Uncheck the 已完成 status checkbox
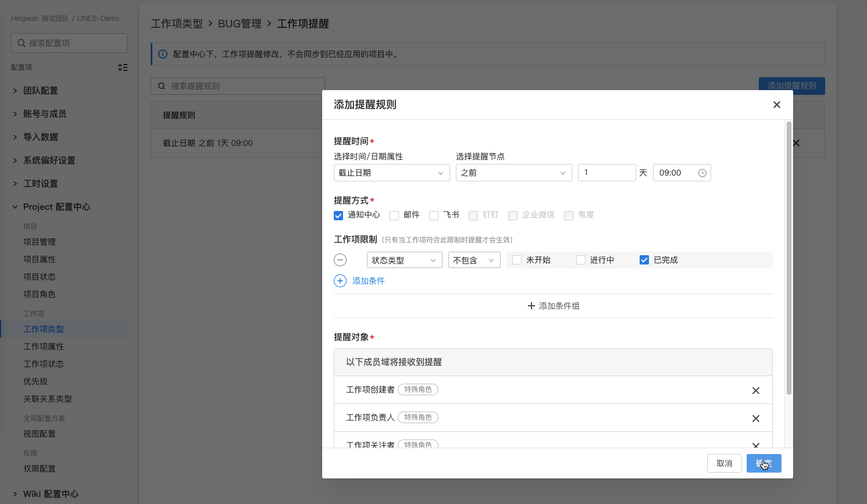This screenshot has height=504, width=867. [644, 260]
